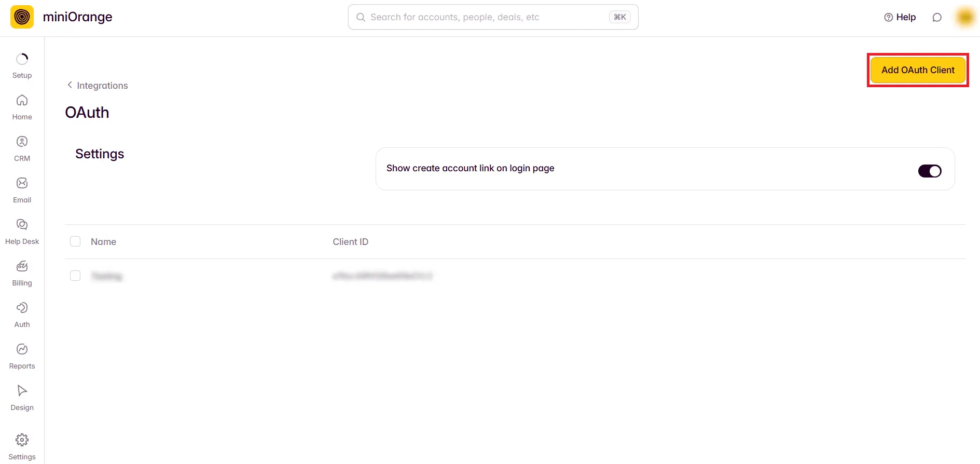Open the user profile avatar menu

(x=965, y=17)
